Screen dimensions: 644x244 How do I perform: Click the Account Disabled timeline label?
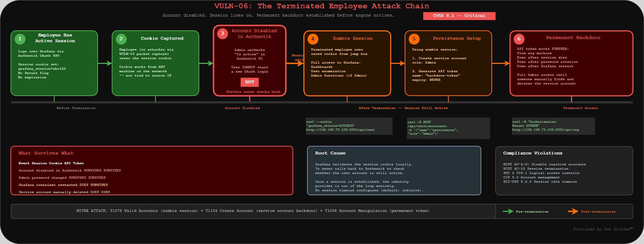(x=242, y=108)
